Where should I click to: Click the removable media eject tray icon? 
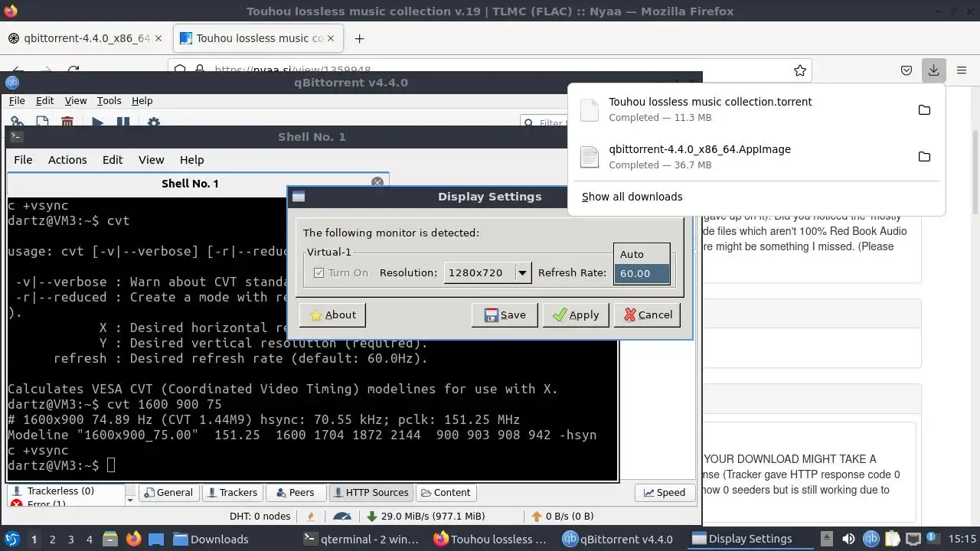(x=826, y=539)
